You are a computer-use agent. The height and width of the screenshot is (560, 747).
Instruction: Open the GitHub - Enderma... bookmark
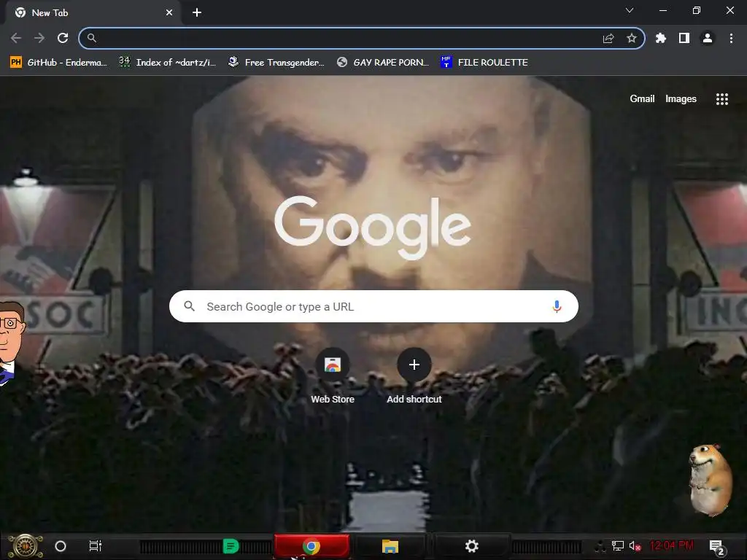[x=58, y=63]
